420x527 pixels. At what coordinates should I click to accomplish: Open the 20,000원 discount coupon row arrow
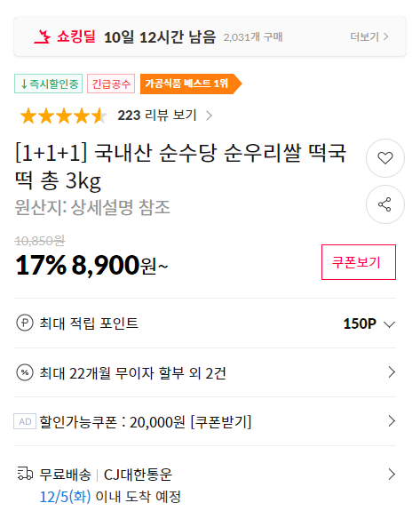392,420
